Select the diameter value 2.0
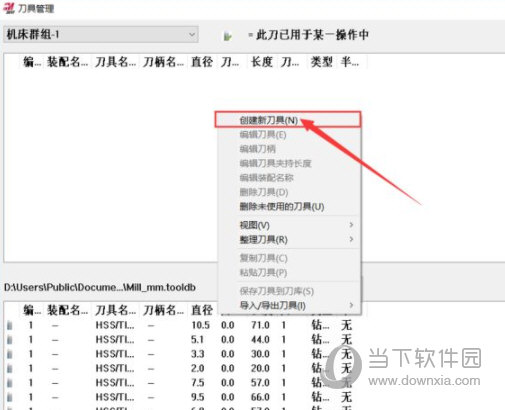505x410 pixels. coord(197,368)
